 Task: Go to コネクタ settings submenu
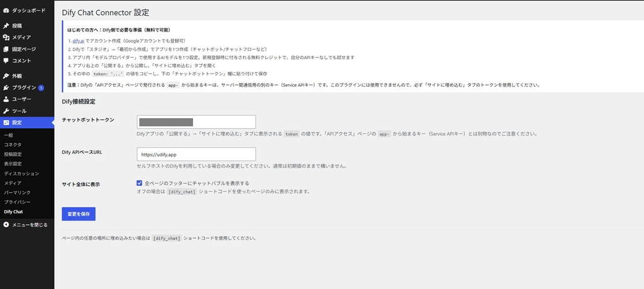click(13, 144)
